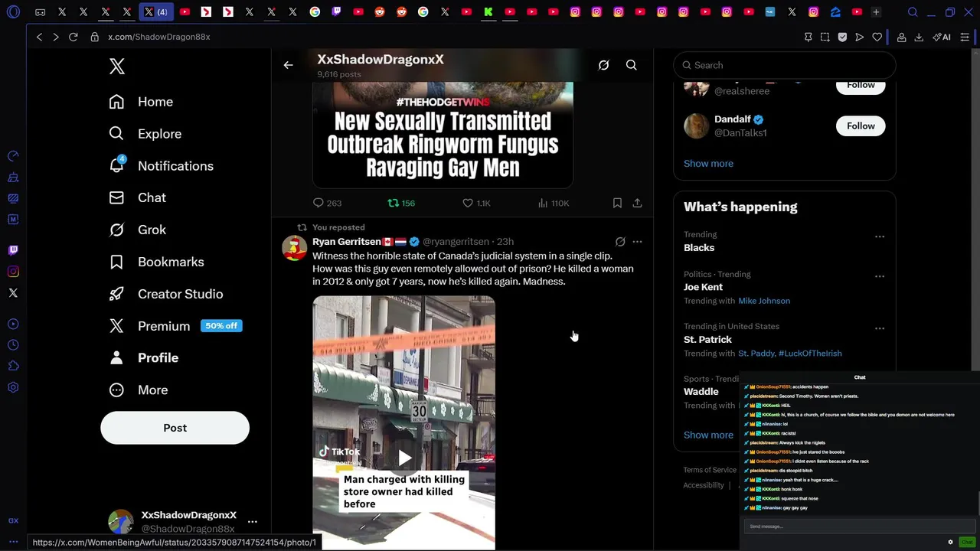Click the address bar URL x.com/ShadowDragon88x
The width and height of the screenshot is (980, 551).
158,37
